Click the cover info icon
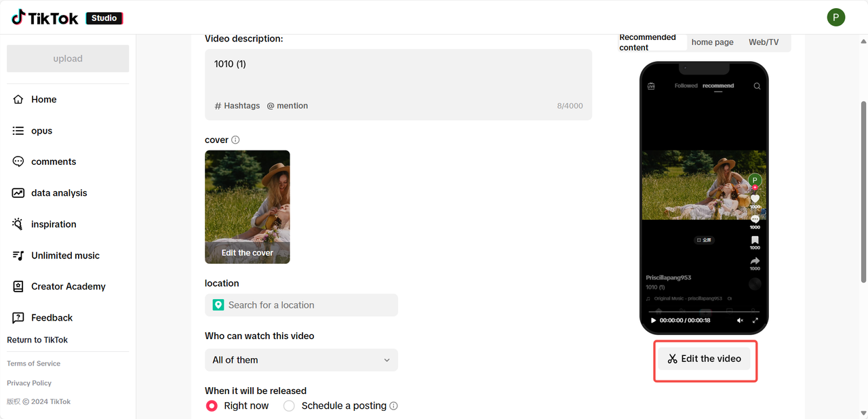 click(235, 140)
